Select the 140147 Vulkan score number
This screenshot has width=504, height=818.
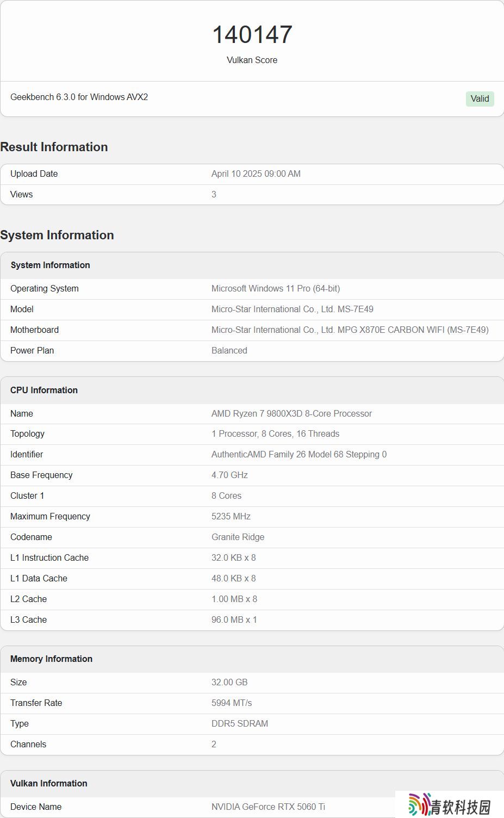point(252,35)
